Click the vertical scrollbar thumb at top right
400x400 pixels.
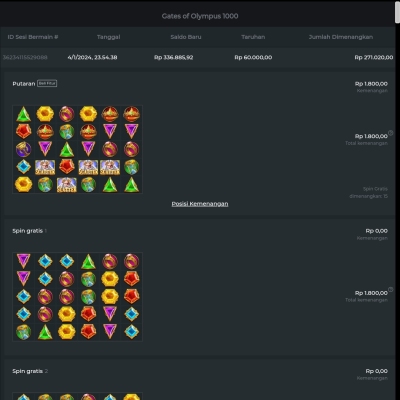[397, 12]
